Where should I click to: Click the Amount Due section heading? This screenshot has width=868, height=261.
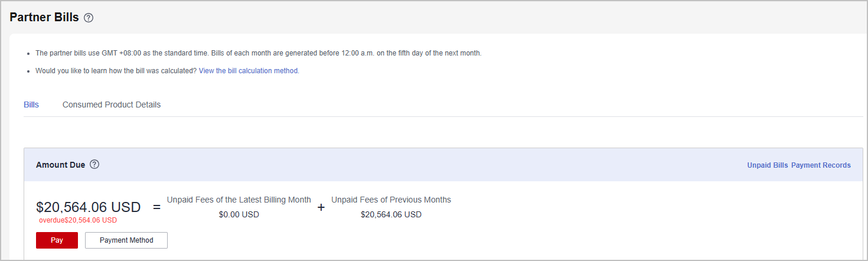pos(60,165)
